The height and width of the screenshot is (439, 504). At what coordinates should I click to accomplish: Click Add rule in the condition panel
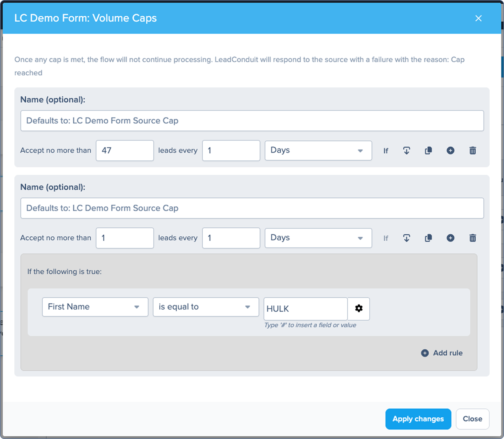pos(442,353)
